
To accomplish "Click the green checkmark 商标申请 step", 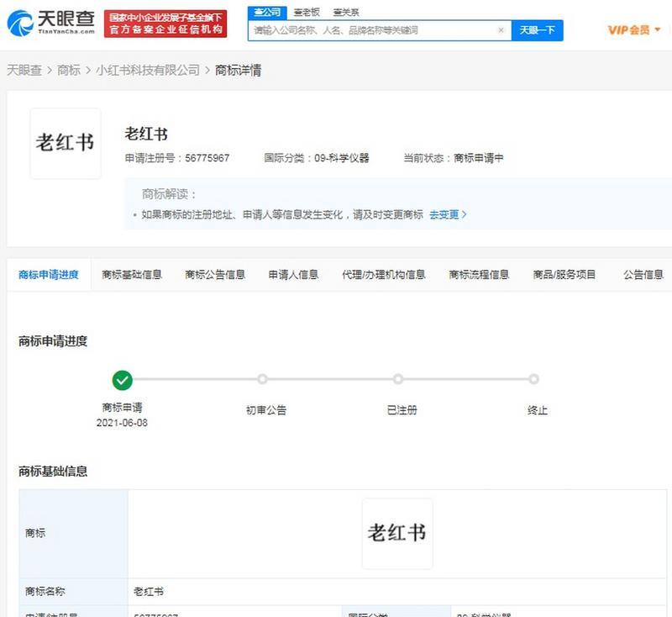I will click(x=122, y=380).
